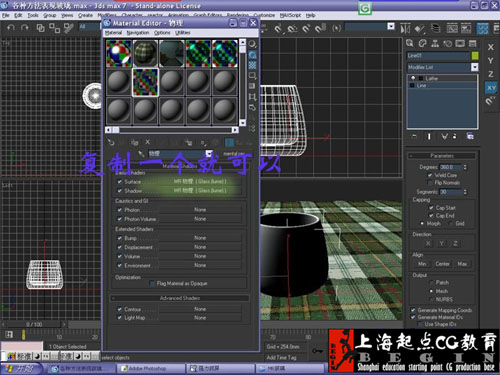Click Pin Stack icon below modifier stack

coord(414,136)
